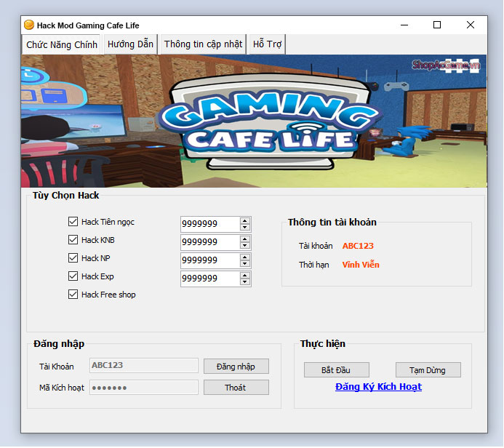504x448 pixels.
Task: Decrease Hack KNB value with down arrow
Action: click(x=245, y=246)
